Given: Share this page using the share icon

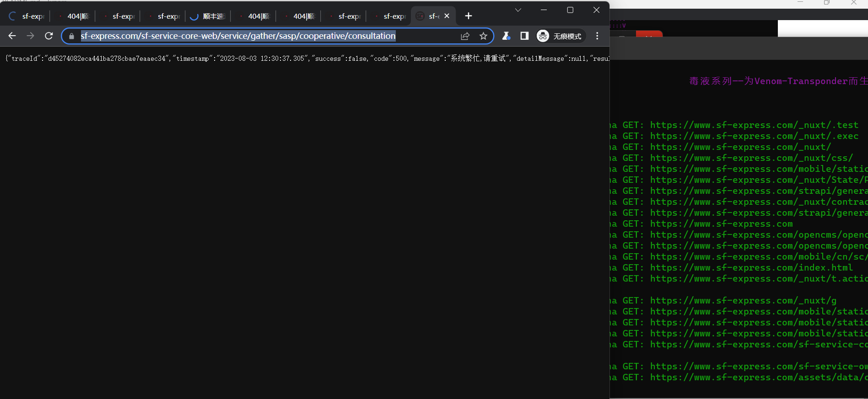Looking at the screenshot, I should coord(465,36).
